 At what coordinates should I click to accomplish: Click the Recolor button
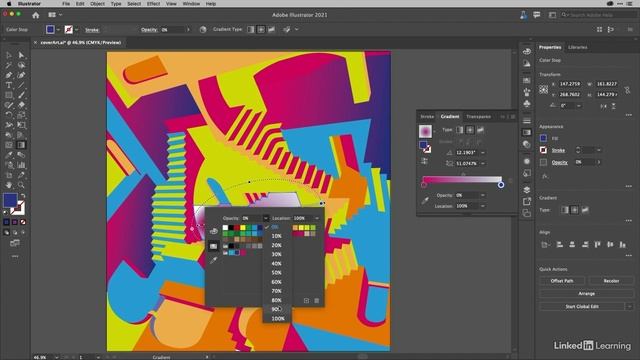(x=611, y=281)
